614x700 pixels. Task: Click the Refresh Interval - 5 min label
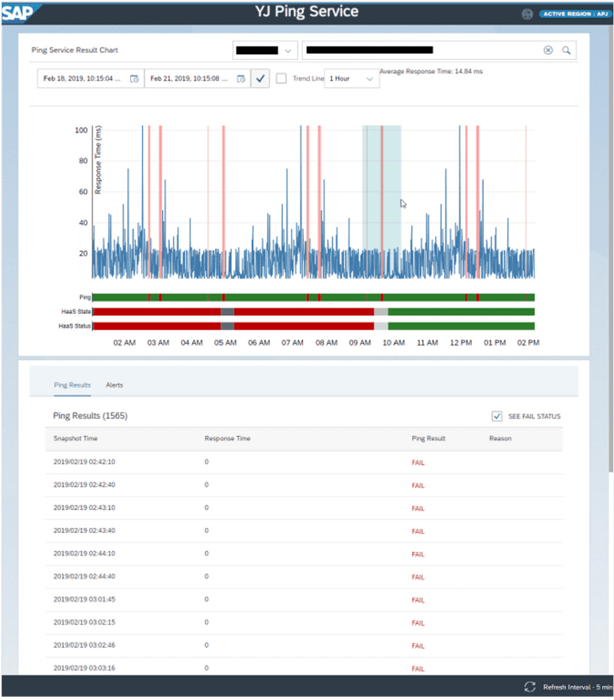pos(574,687)
